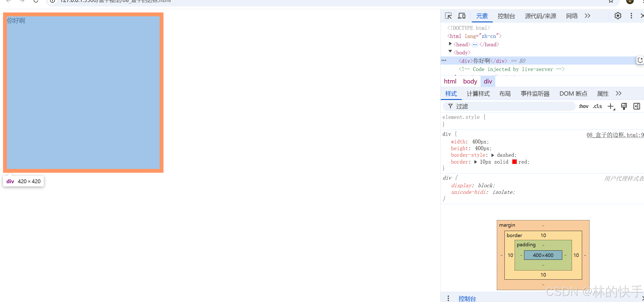Viewport: 644px width, 302px height.
Task: Click new style rule plus icon
Action: click(x=611, y=106)
